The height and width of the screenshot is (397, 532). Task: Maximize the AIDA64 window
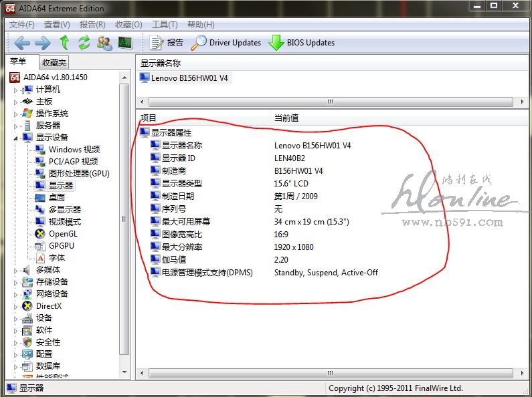[494, 5]
